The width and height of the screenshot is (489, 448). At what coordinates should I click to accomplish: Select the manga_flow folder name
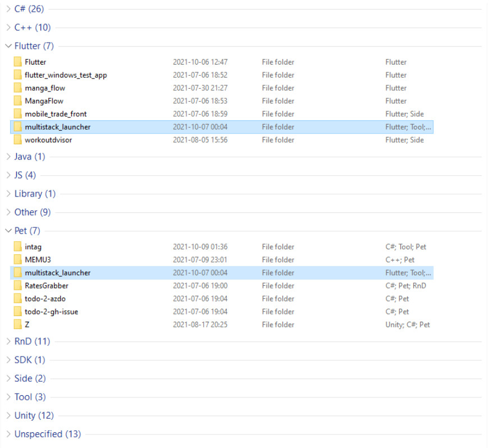point(45,88)
